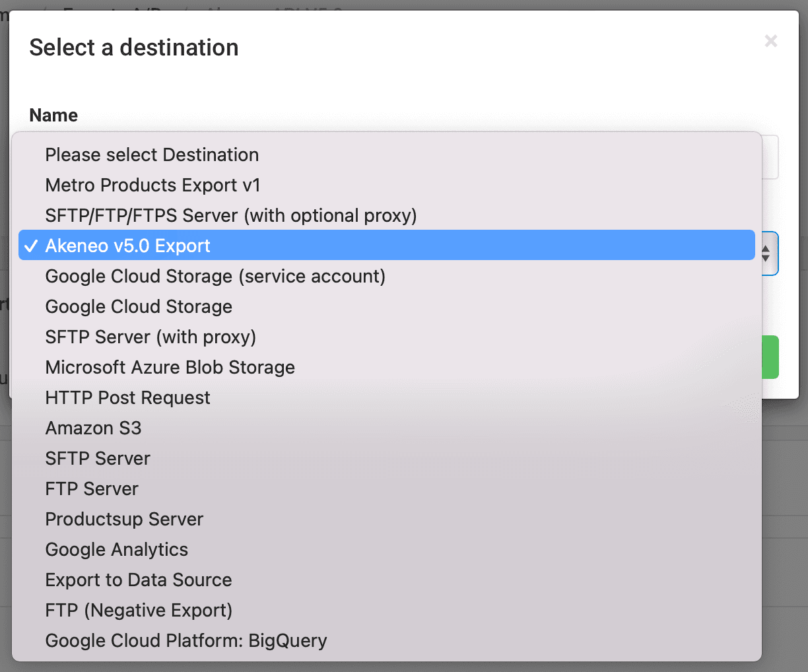
Task: Pick Export to Data Source option
Action: click(x=139, y=580)
